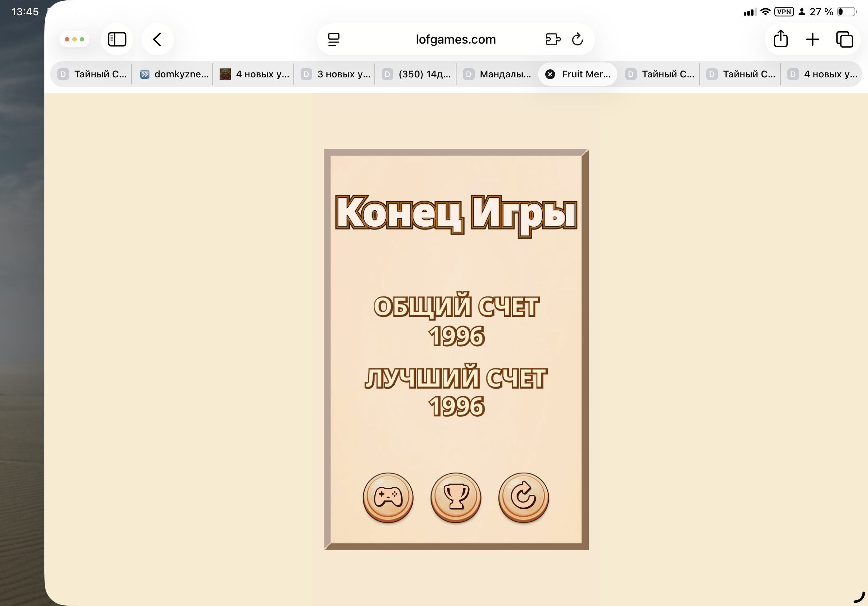The height and width of the screenshot is (606, 868).
Task: Open the Share sheet
Action: [780, 39]
